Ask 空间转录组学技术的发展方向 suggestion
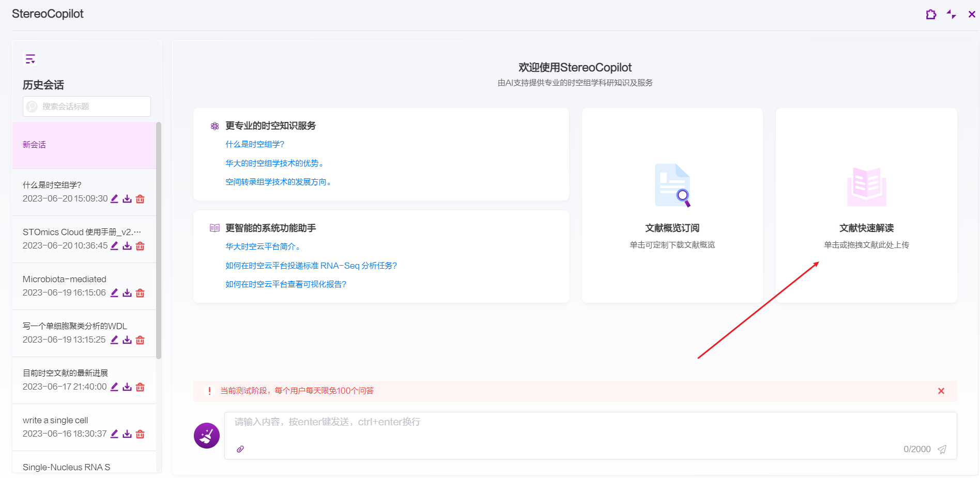 click(279, 182)
